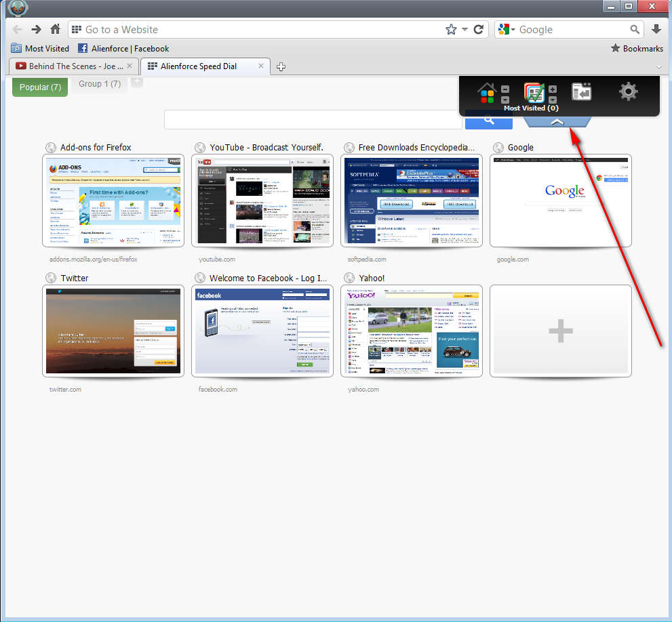Screen dimensions: 672x622
Task: Click the addons.mozilla.org/en-us/firefox URL text
Action: click(x=94, y=259)
